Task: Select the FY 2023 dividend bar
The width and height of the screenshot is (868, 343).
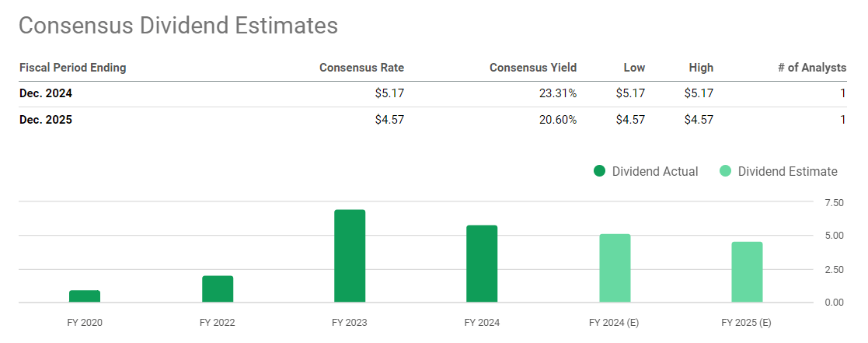Action: 350,256
